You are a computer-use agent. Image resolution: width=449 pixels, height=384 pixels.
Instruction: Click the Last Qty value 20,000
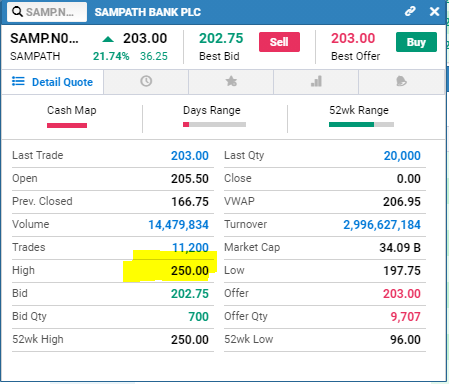402,156
